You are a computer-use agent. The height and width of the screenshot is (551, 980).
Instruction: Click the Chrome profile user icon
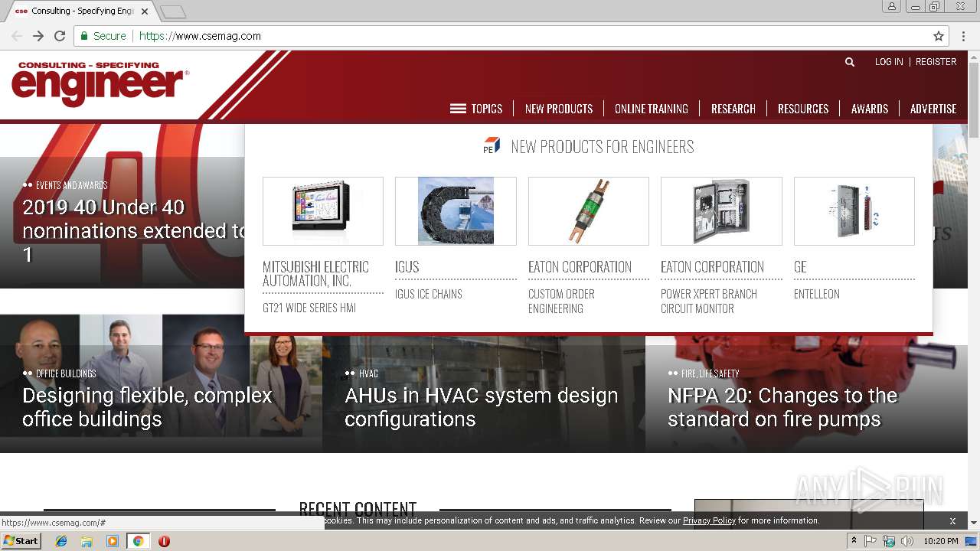pos(892,6)
